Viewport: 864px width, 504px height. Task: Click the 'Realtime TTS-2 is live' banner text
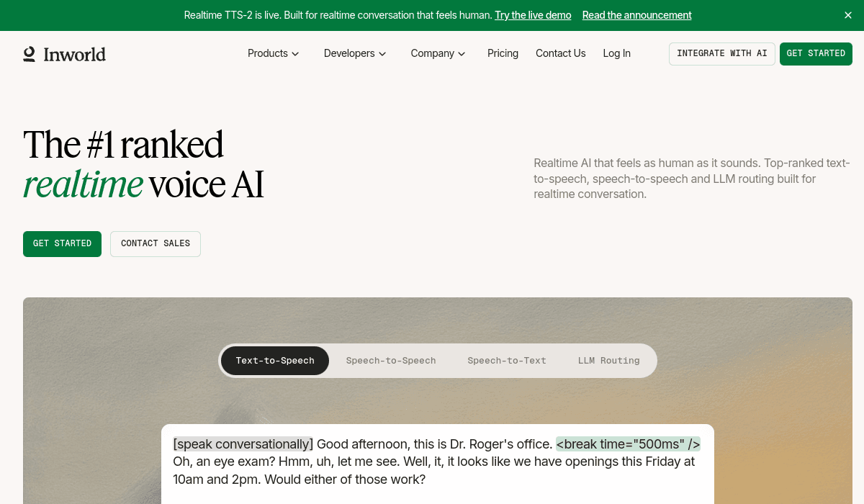tap(338, 15)
